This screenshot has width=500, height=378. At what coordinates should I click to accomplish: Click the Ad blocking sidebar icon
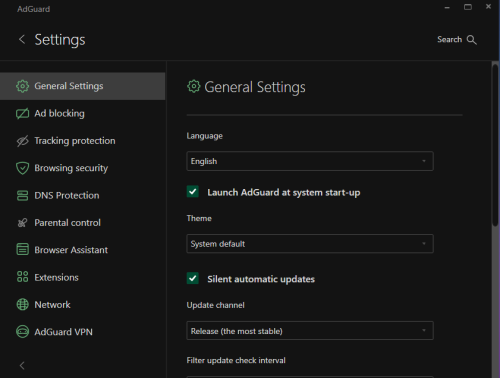[22, 114]
